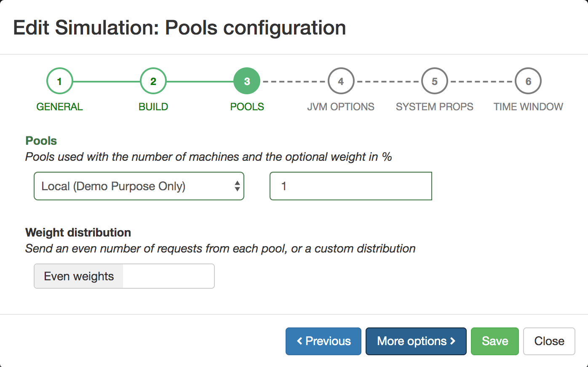Click step 2 circle in wizard

click(153, 81)
